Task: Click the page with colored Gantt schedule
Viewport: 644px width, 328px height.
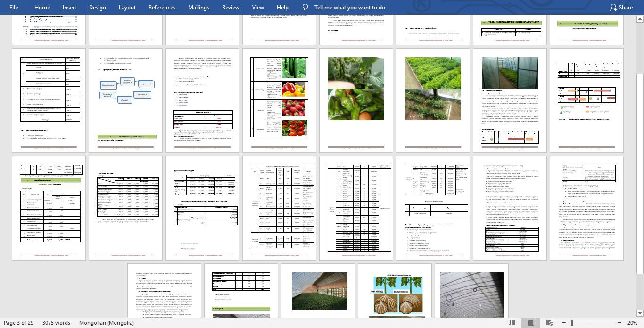Action: pyautogui.click(x=586, y=100)
